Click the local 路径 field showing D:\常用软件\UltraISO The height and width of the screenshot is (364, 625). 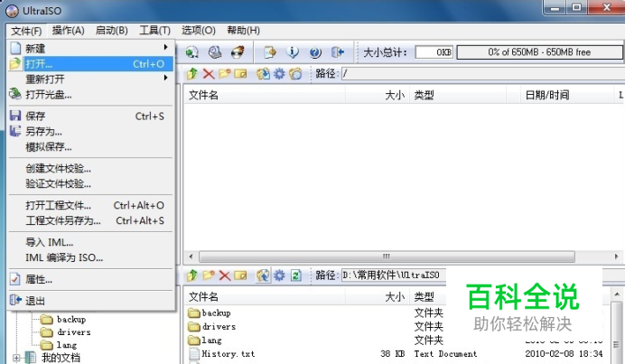click(394, 275)
